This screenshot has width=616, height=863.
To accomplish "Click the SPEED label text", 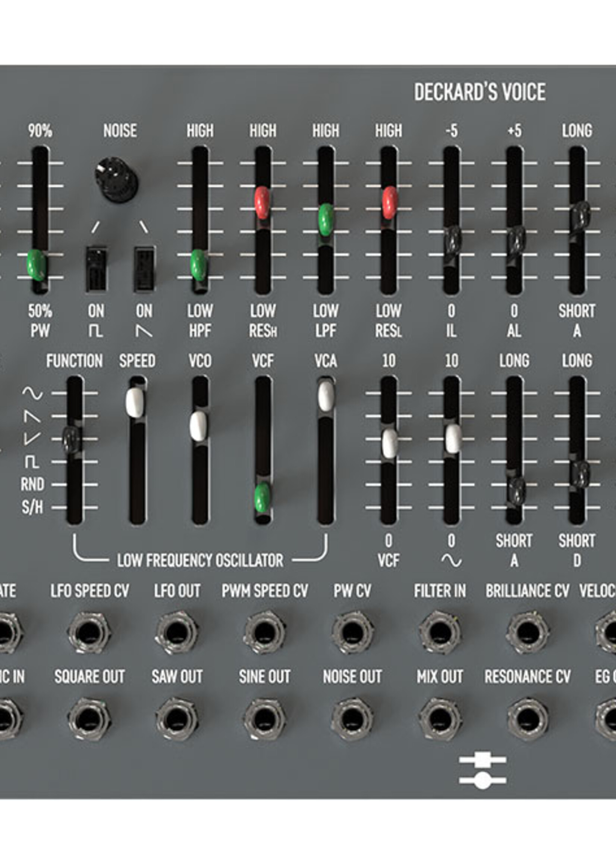I will tap(137, 360).
